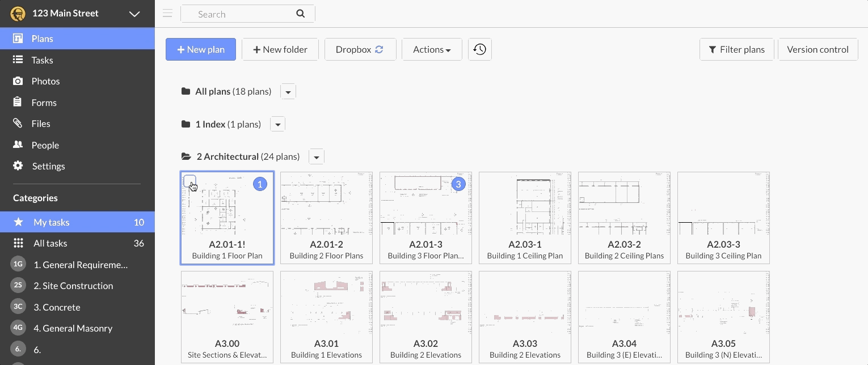The height and width of the screenshot is (365, 868).
Task: Open the Actions dropdown menu
Action: pos(432,49)
